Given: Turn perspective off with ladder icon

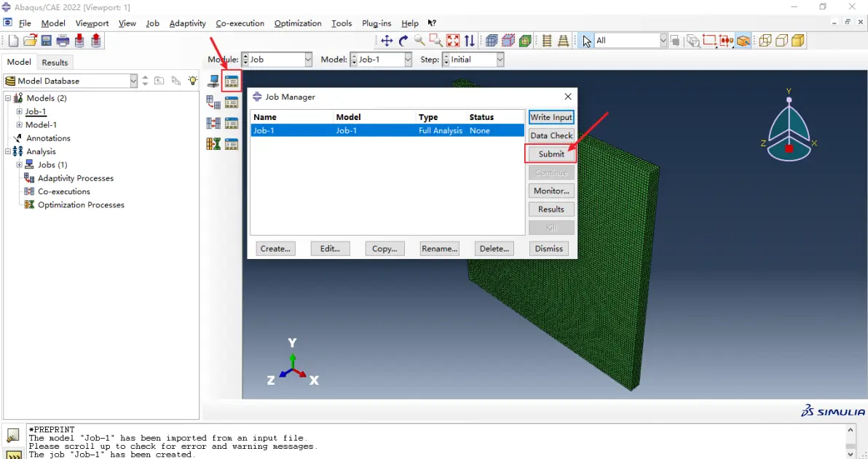Looking at the screenshot, I should pyautogui.click(x=547, y=40).
